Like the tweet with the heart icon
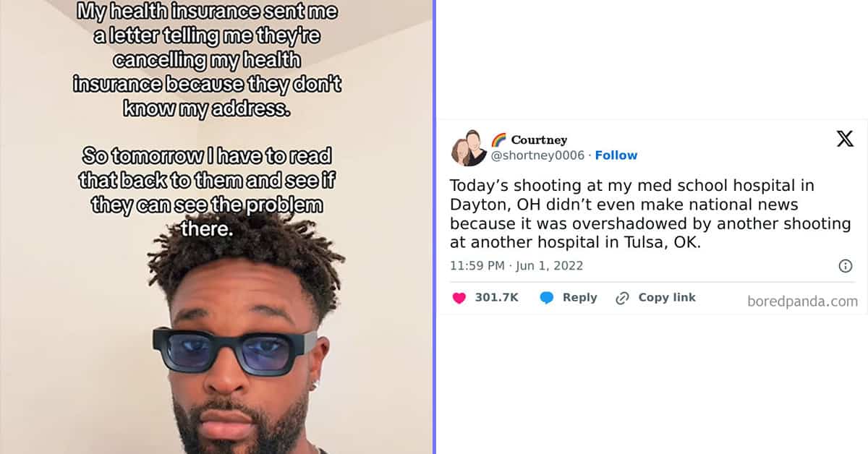This screenshot has width=868, height=454. click(x=459, y=298)
